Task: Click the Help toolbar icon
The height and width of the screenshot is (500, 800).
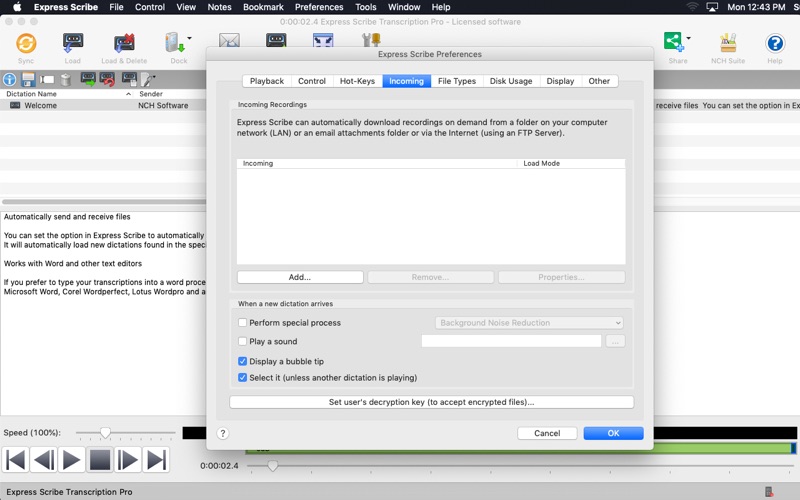Action: click(x=774, y=43)
